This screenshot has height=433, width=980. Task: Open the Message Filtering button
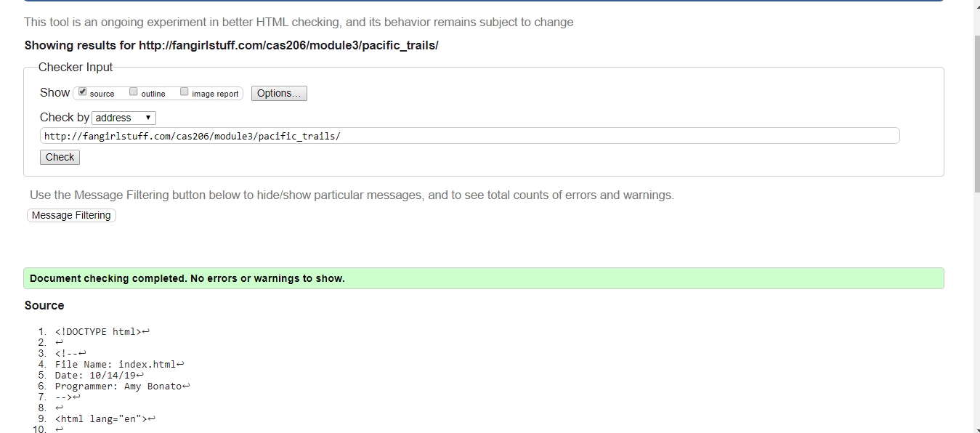click(x=71, y=215)
